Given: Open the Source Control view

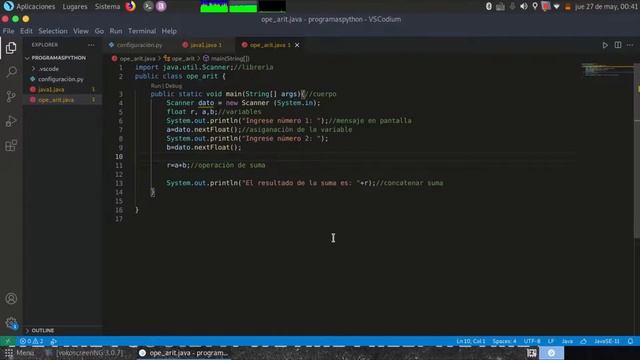Looking at the screenshot, I should pos(11,96).
